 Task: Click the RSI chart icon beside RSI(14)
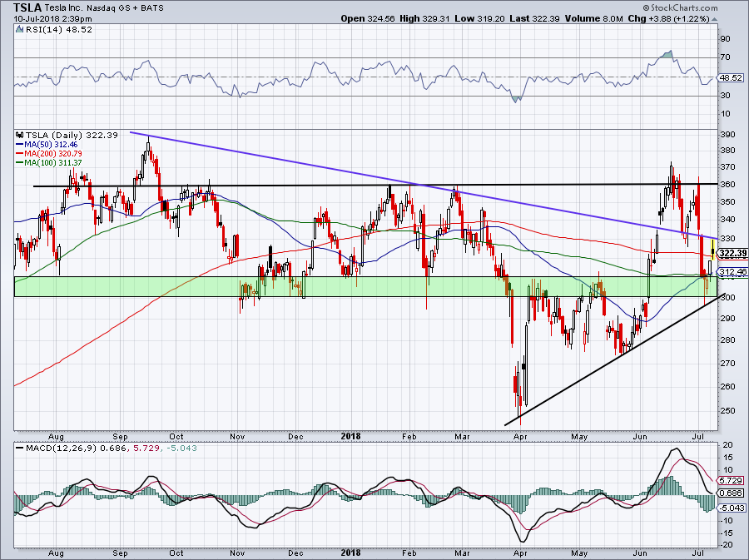pos(20,30)
